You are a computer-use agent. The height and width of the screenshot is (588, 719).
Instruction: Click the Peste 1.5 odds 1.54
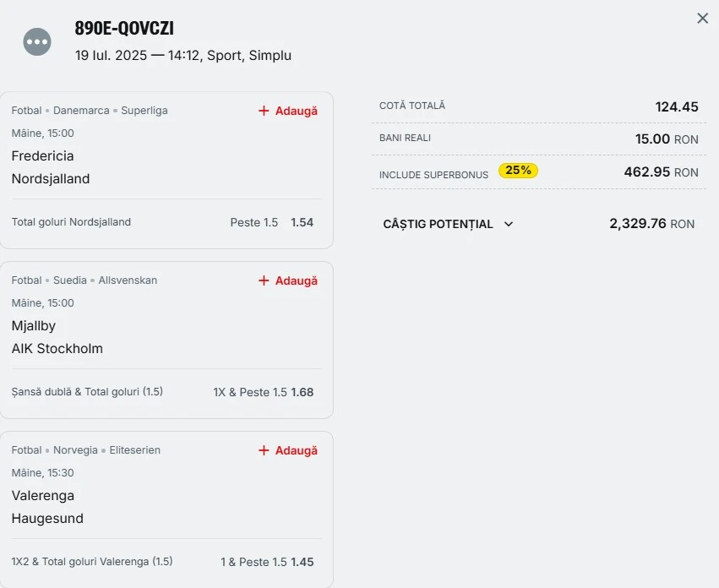coord(302,222)
